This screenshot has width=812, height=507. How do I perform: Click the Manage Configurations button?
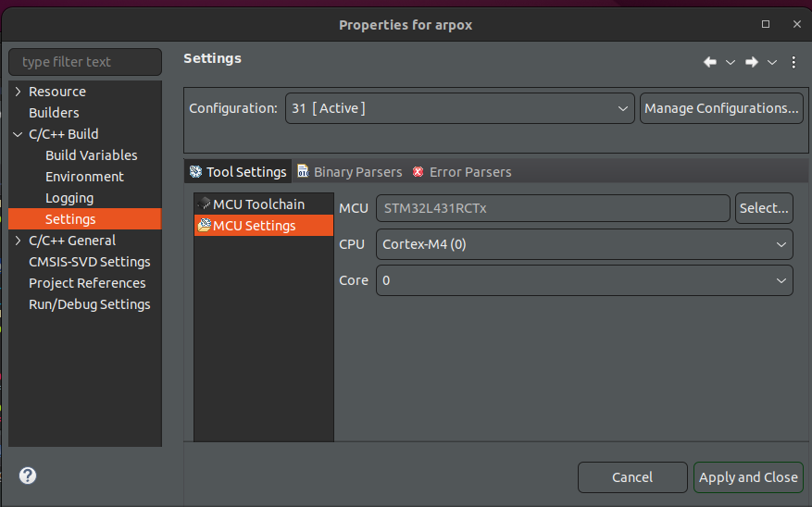pyautogui.click(x=721, y=108)
